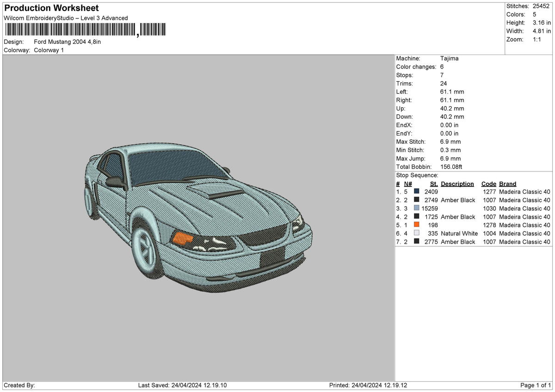This screenshot has width=555, height=392.
Task: Click the orange swatch in stop row 5
Action: point(417,225)
